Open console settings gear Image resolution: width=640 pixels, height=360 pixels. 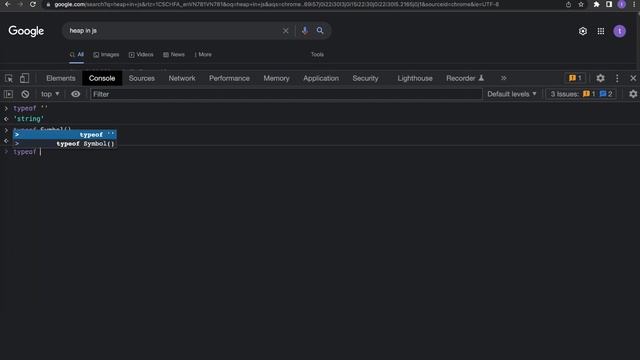[x=633, y=94]
